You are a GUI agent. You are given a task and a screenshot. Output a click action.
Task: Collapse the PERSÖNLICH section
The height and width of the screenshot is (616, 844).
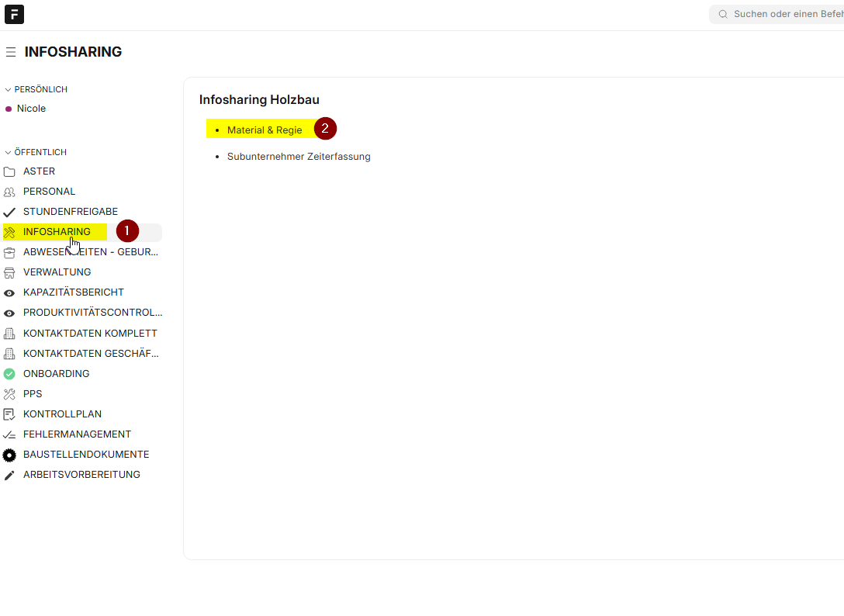(9, 90)
